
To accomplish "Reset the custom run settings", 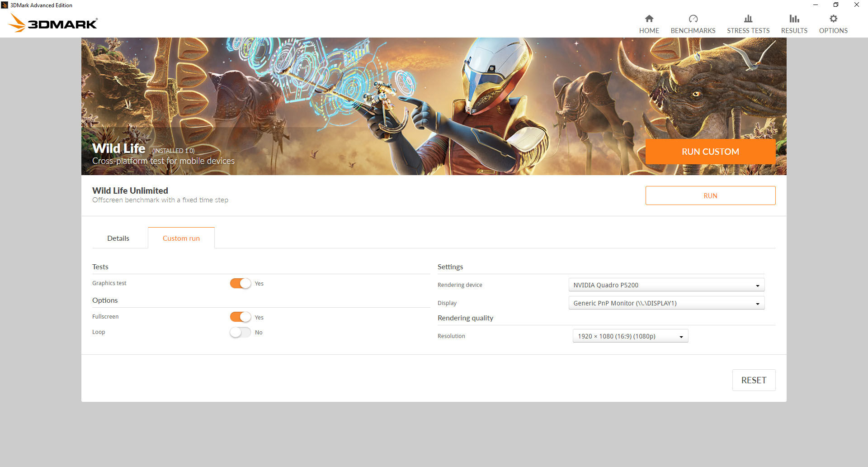I will tap(754, 380).
